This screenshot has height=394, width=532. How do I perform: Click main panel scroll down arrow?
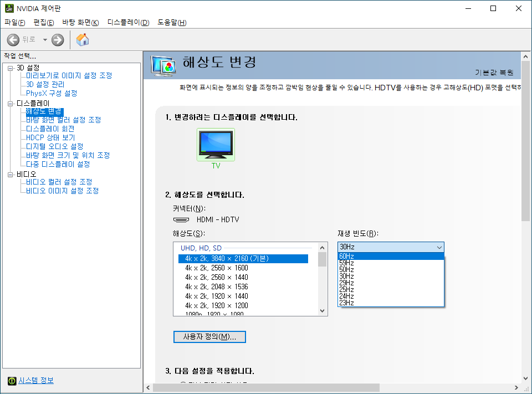(525, 378)
